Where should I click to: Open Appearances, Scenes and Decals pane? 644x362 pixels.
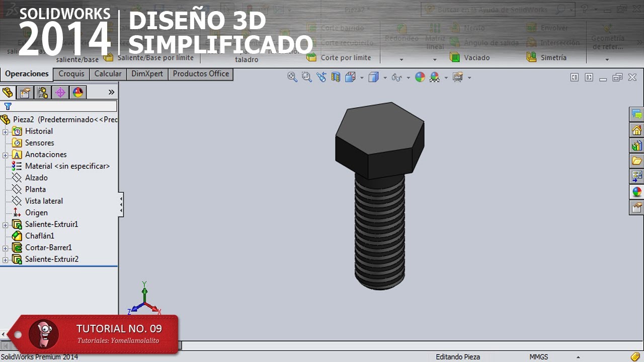tap(636, 192)
